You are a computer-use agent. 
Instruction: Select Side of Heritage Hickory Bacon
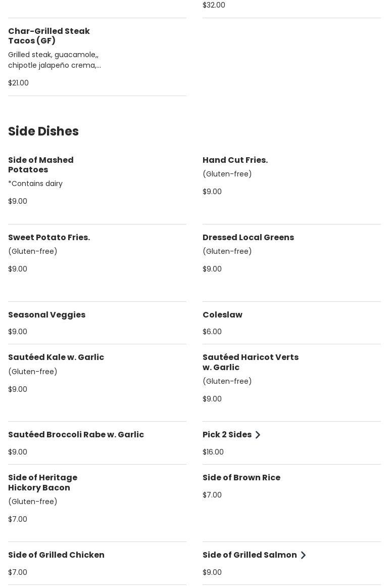coord(43,483)
